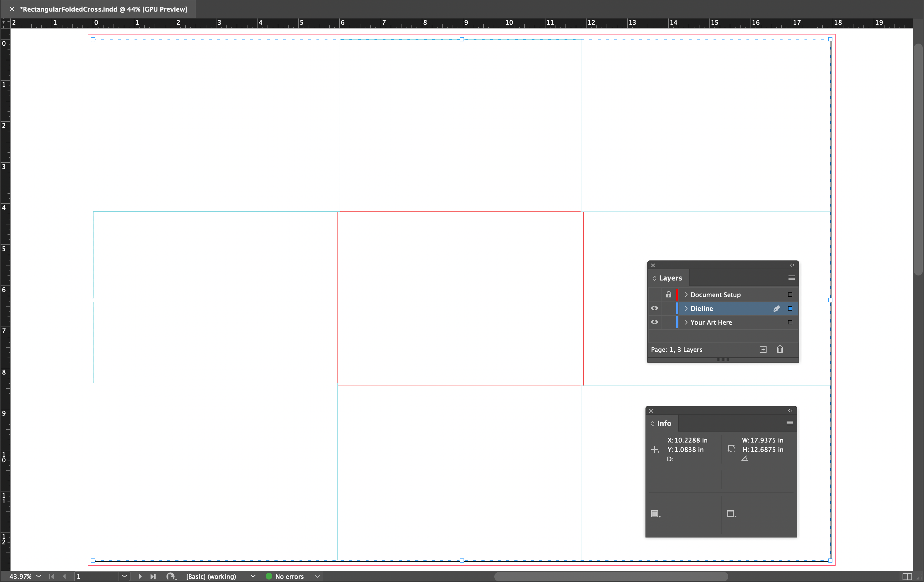Screen dimensions: 924x582
Task: Click the split layout view icon
Action: click(x=907, y=576)
